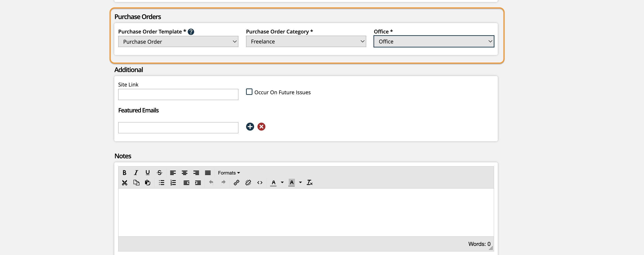Screen dimensions: 644x255
Task: Click the paste clipboard icon
Action: pos(148,182)
